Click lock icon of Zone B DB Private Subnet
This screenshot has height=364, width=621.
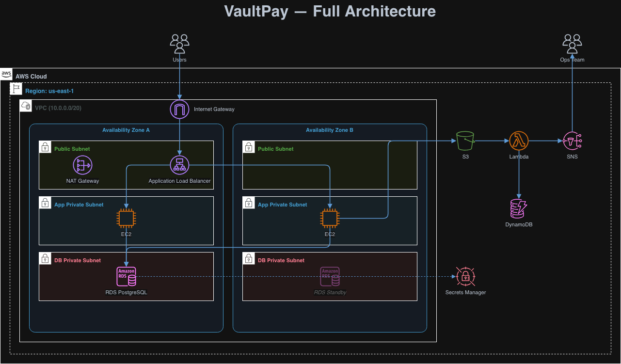pos(249,258)
